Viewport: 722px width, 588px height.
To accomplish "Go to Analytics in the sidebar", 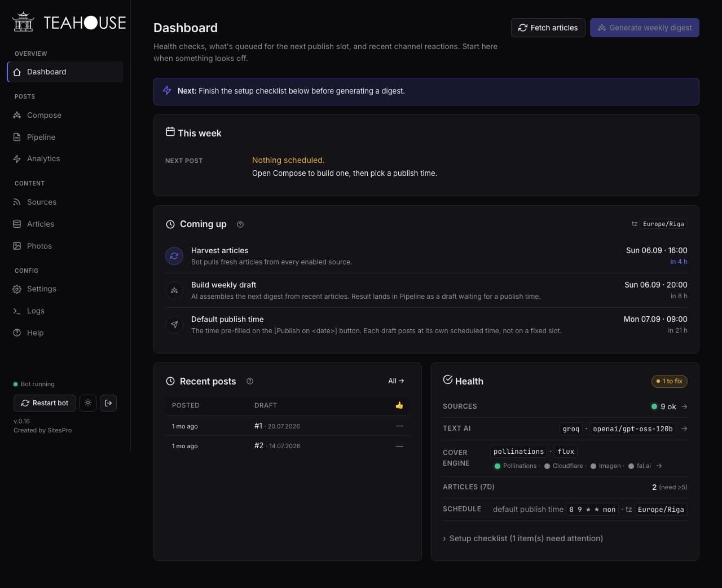I will (x=65, y=158).
